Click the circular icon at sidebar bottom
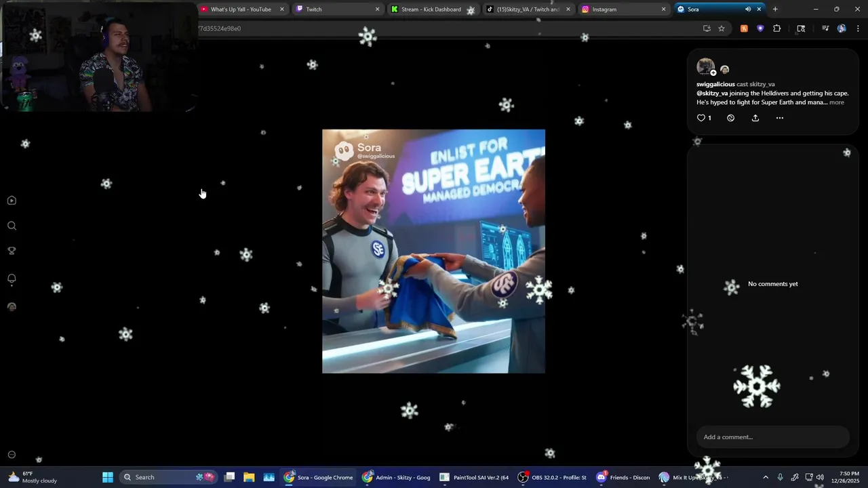Image resolution: width=868 pixels, height=488 pixels. (12, 455)
